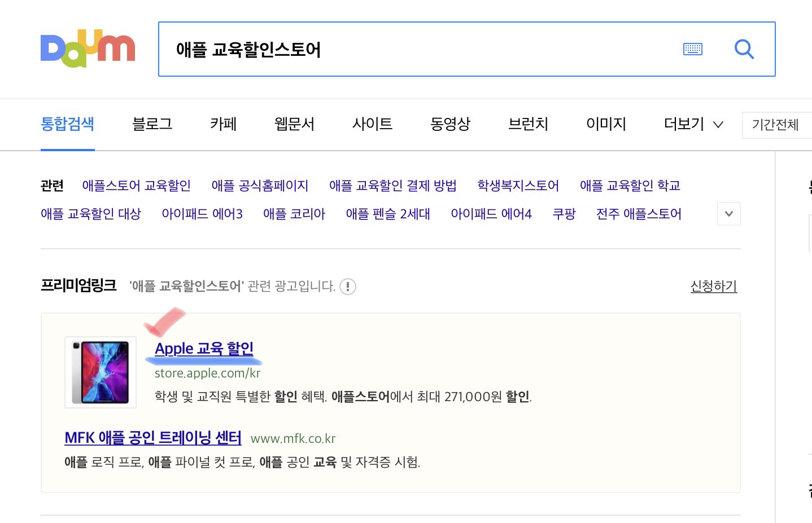812x523 pixels.
Task: Click related search 애플 펜슬 2세대
Action: tap(388, 214)
